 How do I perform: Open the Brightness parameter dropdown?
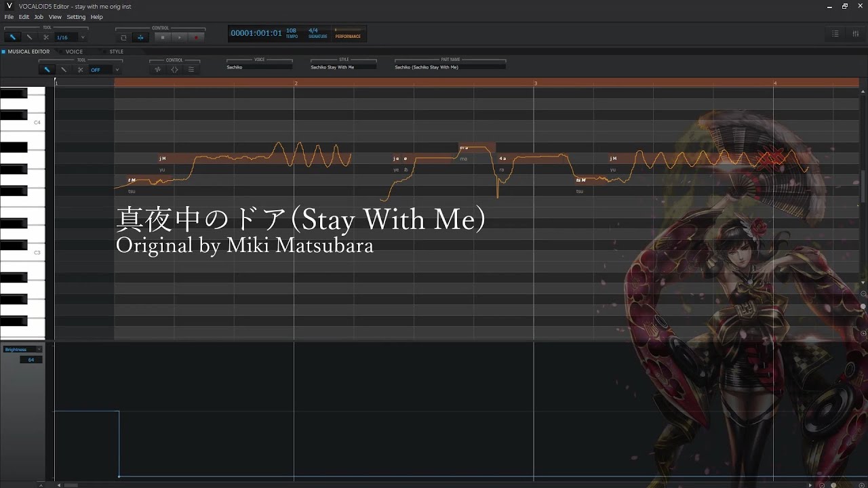click(x=23, y=350)
